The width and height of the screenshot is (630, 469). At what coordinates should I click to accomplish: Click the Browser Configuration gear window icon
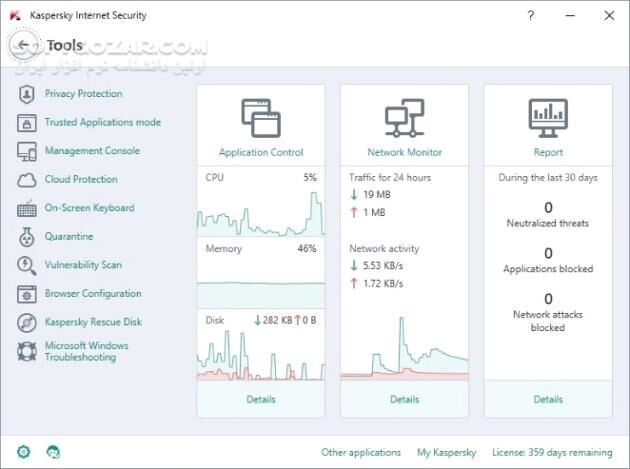27,294
